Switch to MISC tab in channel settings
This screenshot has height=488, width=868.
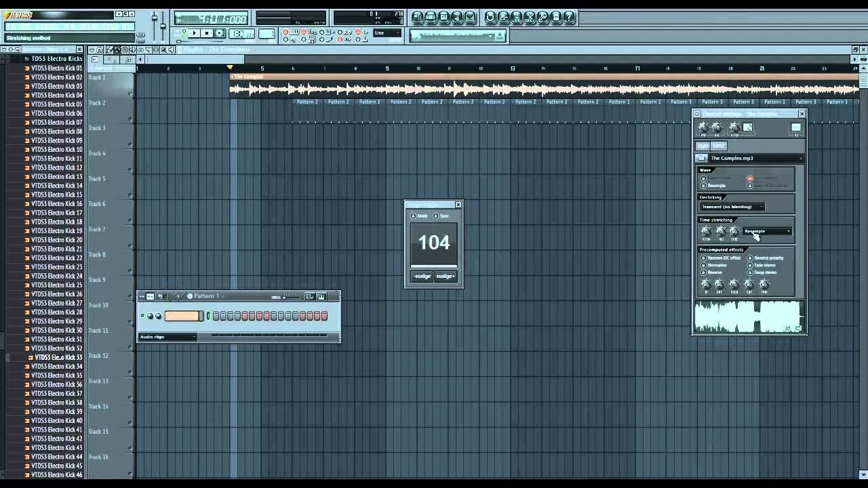pos(719,146)
